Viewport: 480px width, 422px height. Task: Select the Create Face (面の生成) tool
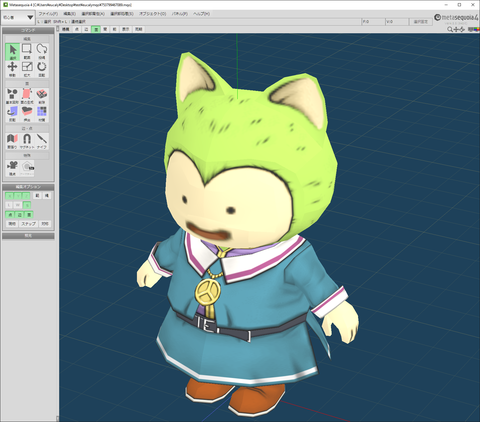tap(27, 96)
